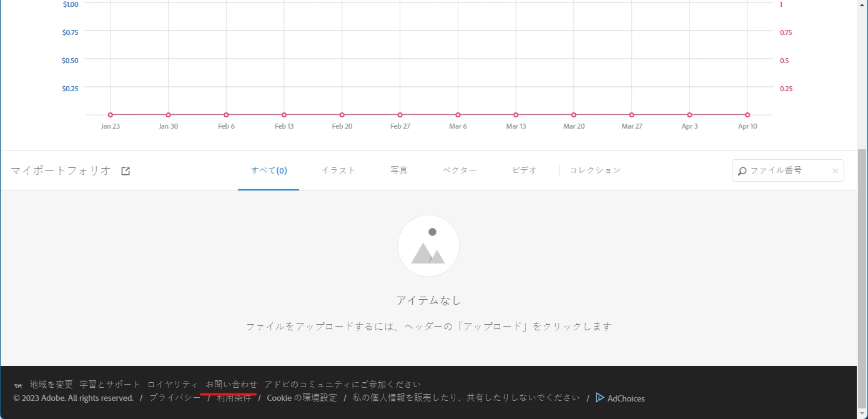Click the Feb 6 chart data point
This screenshot has width=868, height=419.
[x=226, y=115]
